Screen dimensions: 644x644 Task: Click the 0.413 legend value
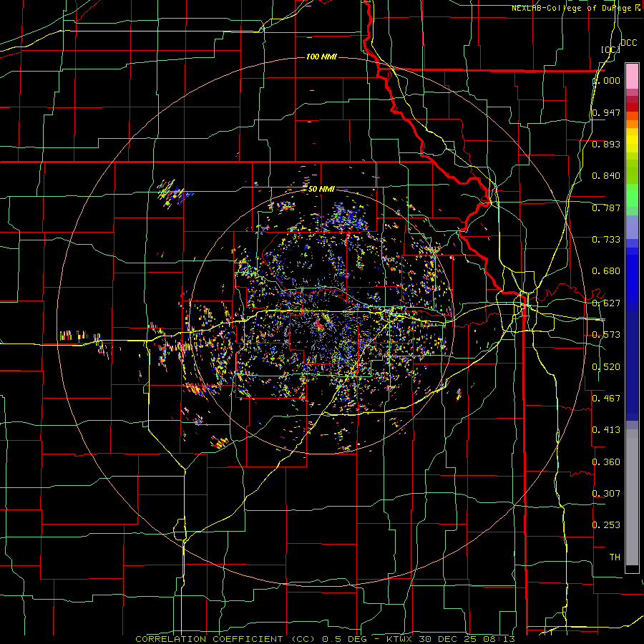(606, 430)
